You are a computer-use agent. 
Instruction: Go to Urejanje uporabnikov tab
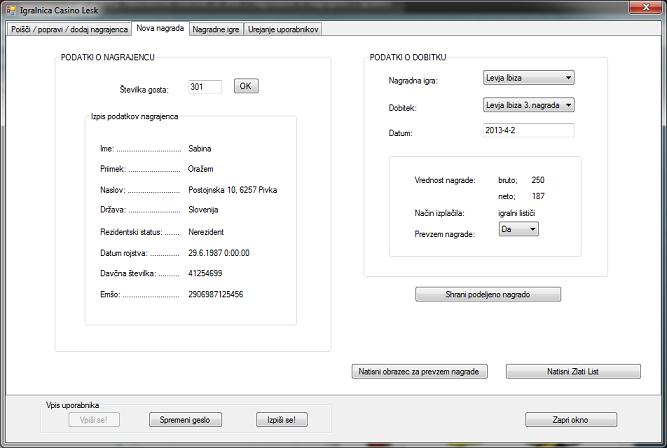coord(282,30)
